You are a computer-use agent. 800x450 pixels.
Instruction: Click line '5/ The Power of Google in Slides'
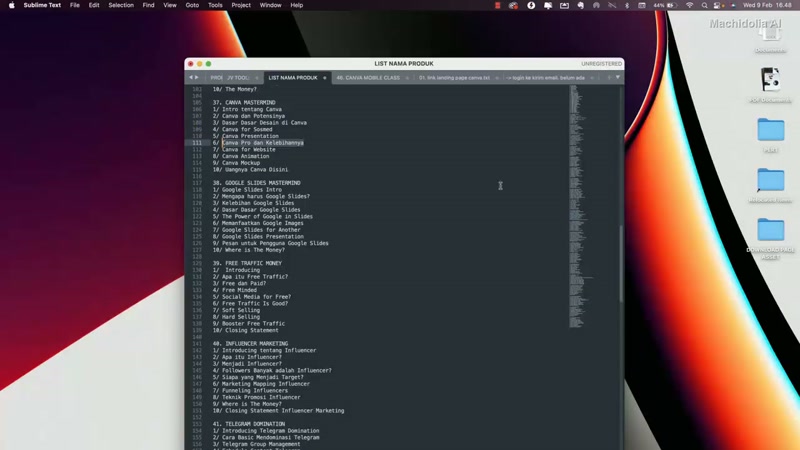(x=263, y=216)
